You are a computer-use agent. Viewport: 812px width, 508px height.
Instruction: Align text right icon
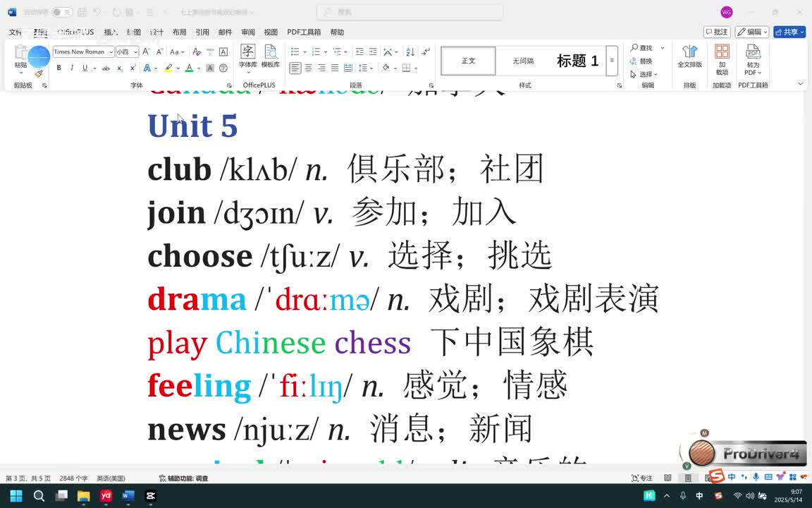coord(321,68)
